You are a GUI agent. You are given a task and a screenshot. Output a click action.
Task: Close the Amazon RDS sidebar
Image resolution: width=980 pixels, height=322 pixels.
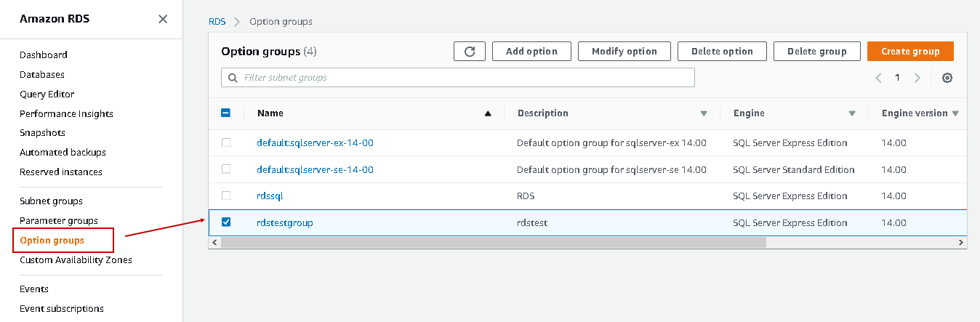pyautogui.click(x=163, y=19)
